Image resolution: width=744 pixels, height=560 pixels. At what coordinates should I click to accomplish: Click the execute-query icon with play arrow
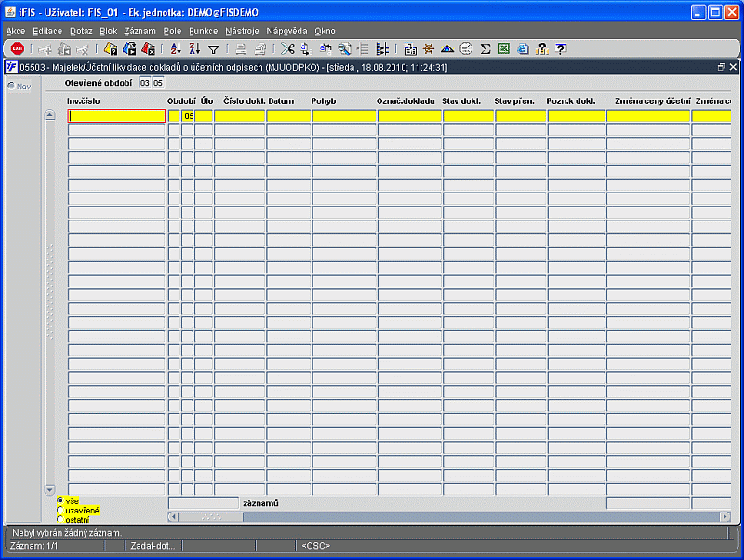pyautogui.click(x=129, y=48)
